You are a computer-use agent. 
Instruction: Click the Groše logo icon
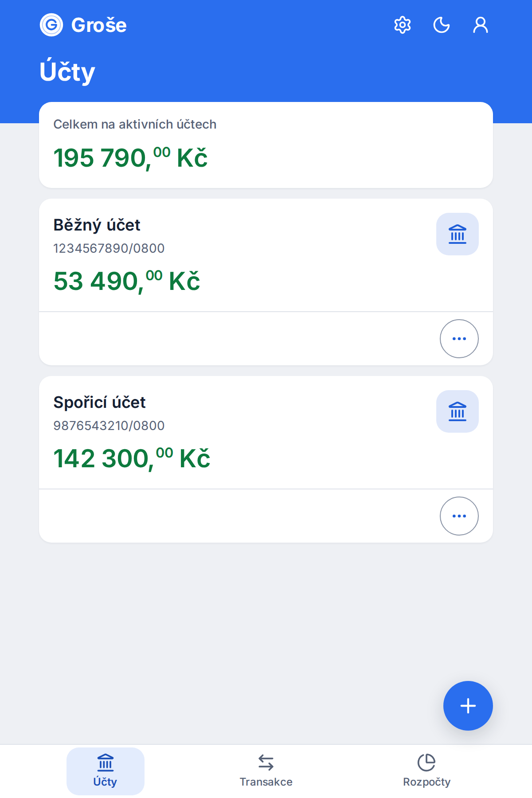click(51, 25)
